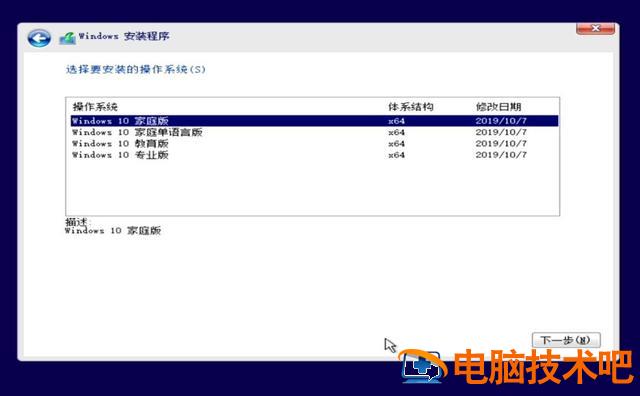The image size is (640, 396).
Task: Click the 选择要安装的操作系统(S) label
Action: pos(136,69)
